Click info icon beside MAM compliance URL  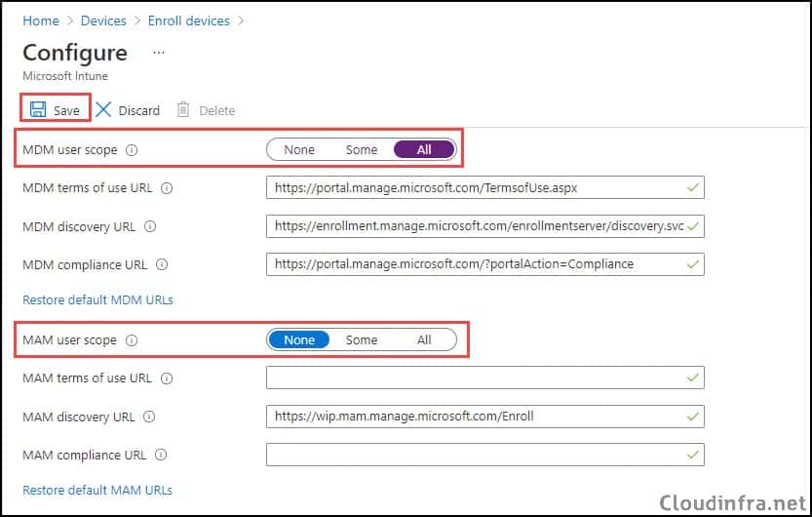[x=161, y=455]
